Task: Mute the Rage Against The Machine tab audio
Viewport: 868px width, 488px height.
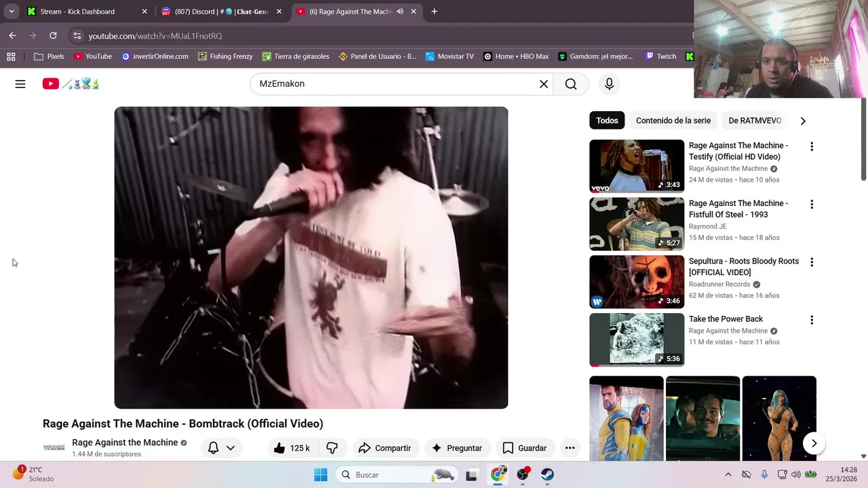Action: coord(400,12)
